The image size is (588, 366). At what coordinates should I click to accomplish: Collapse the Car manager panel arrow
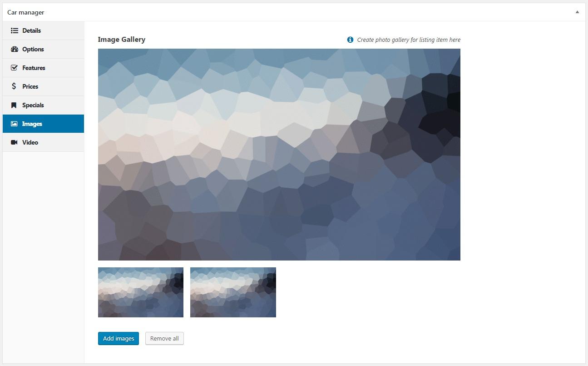coord(577,12)
